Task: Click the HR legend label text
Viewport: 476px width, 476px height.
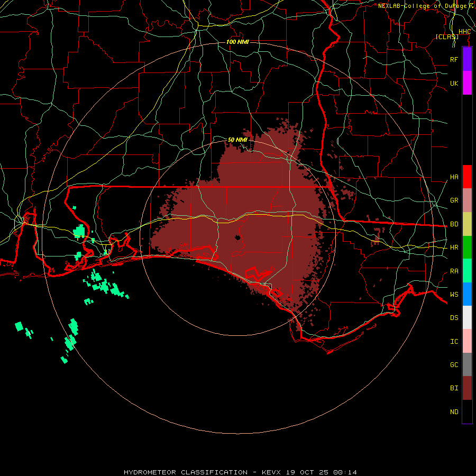Action: (454, 248)
